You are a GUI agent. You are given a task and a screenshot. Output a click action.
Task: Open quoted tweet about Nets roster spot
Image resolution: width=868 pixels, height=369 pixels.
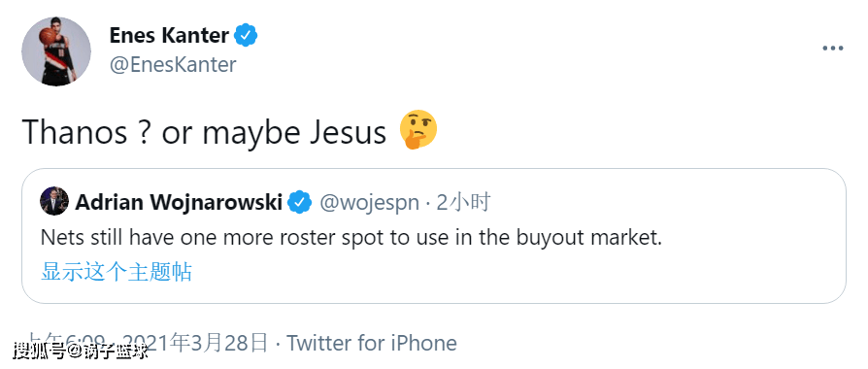[x=351, y=238]
